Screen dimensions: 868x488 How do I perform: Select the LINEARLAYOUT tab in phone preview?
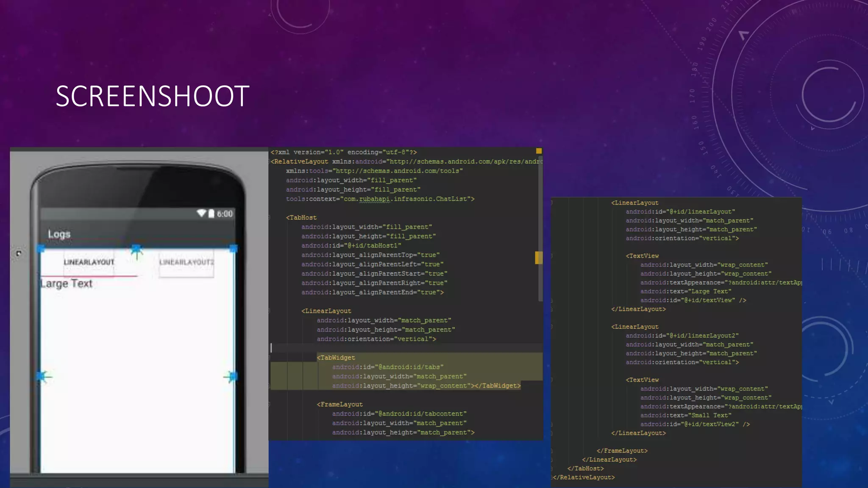click(89, 263)
